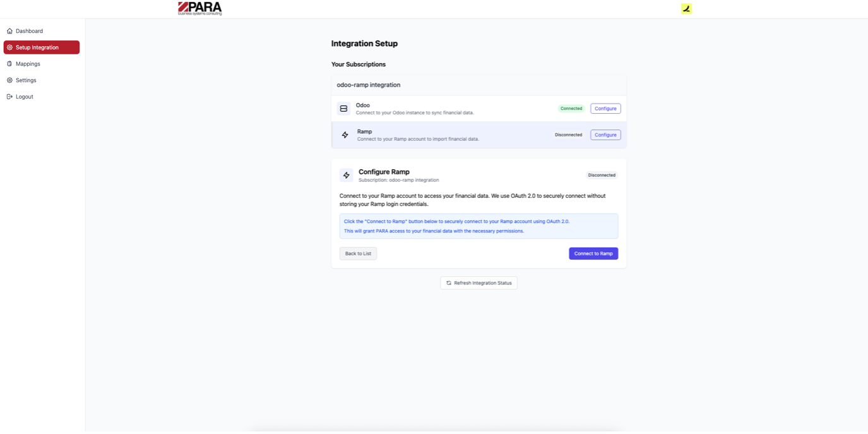Click Ramp row Disconnected status label

tap(569, 135)
